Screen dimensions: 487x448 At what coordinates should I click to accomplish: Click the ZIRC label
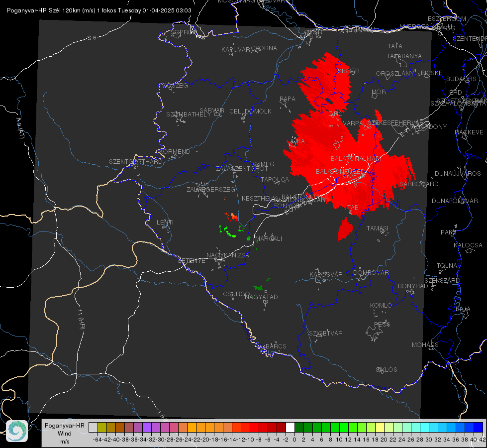coord(336,114)
